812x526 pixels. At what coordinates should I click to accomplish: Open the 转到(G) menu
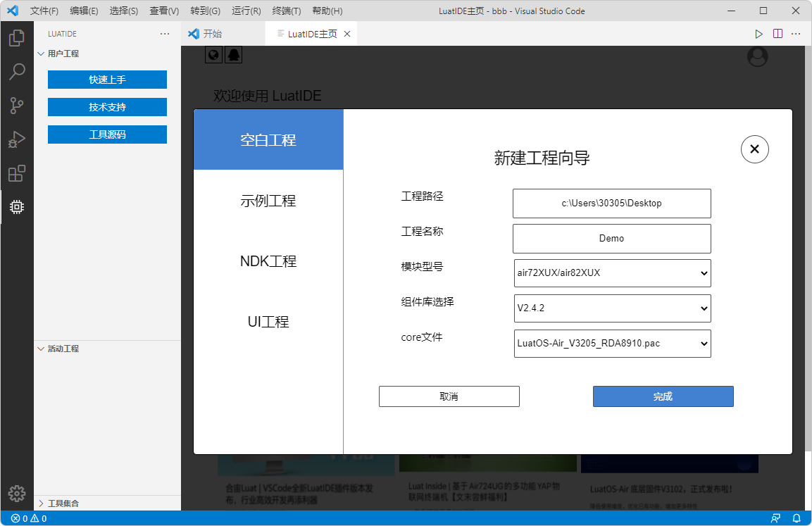pyautogui.click(x=205, y=11)
